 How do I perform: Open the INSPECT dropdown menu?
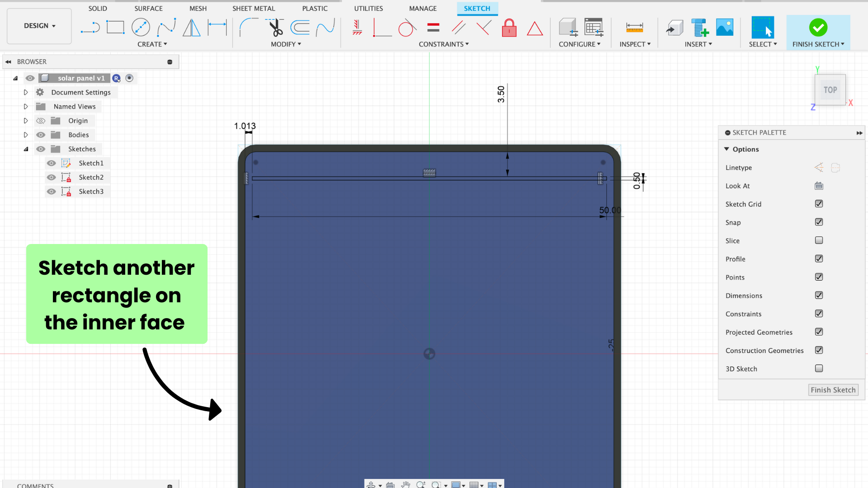tap(635, 44)
